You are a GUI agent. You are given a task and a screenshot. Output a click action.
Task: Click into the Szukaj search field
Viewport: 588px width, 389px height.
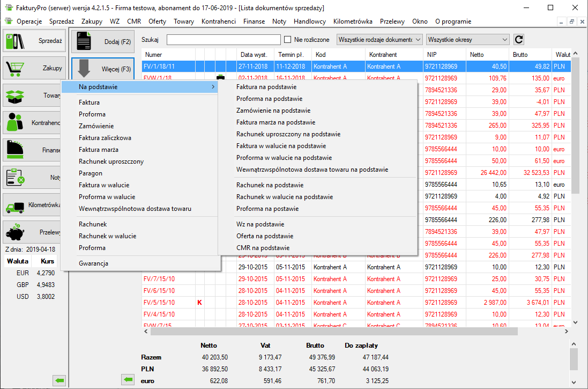(224, 40)
